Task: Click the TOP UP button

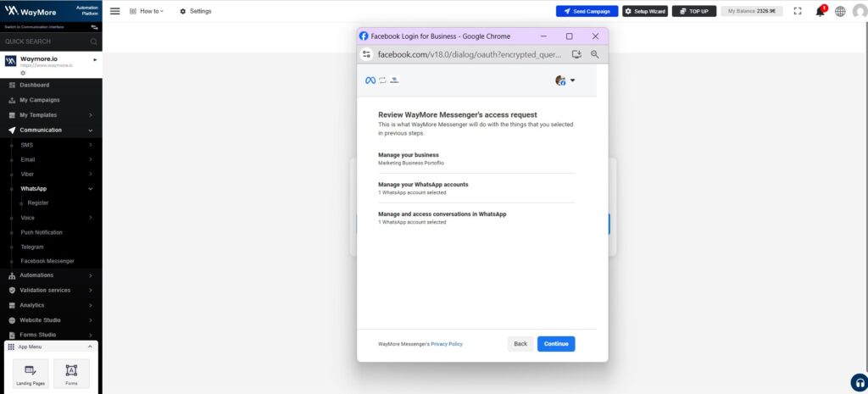Action: pos(694,11)
